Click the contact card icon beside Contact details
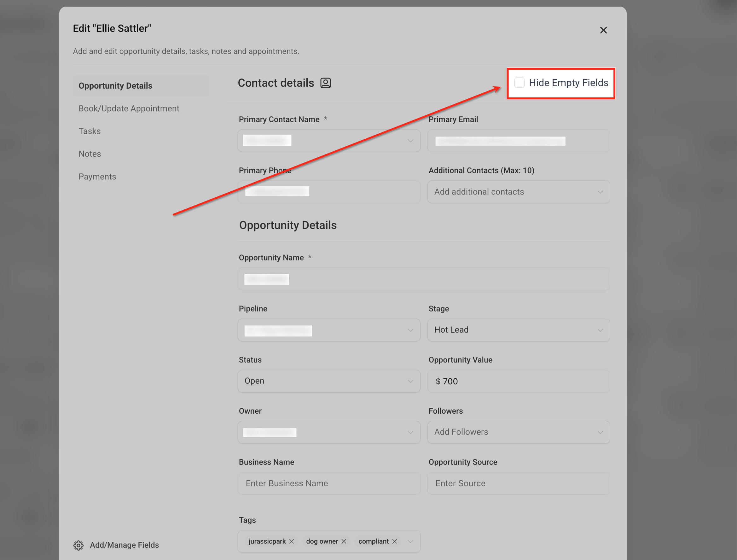Viewport: 737px width, 560px height. tap(326, 83)
